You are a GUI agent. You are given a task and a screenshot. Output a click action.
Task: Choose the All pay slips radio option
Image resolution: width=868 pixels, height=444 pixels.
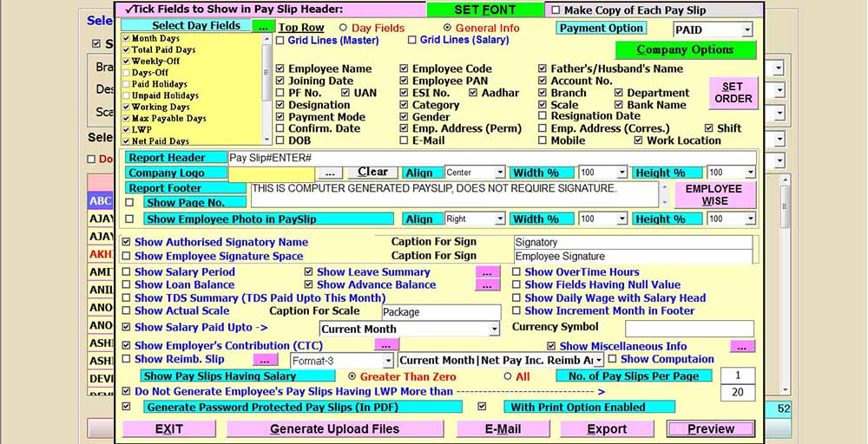point(508,376)
